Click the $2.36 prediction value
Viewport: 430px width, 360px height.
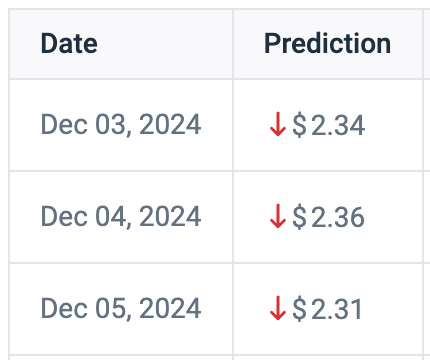(x=328, y=217)
